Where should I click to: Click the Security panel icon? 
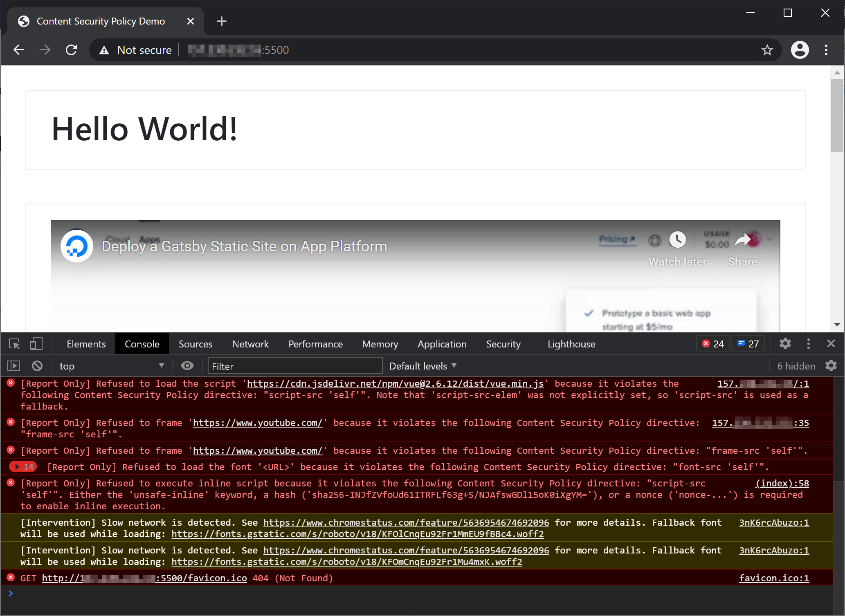pyautogui.click(x=503, y=344)
